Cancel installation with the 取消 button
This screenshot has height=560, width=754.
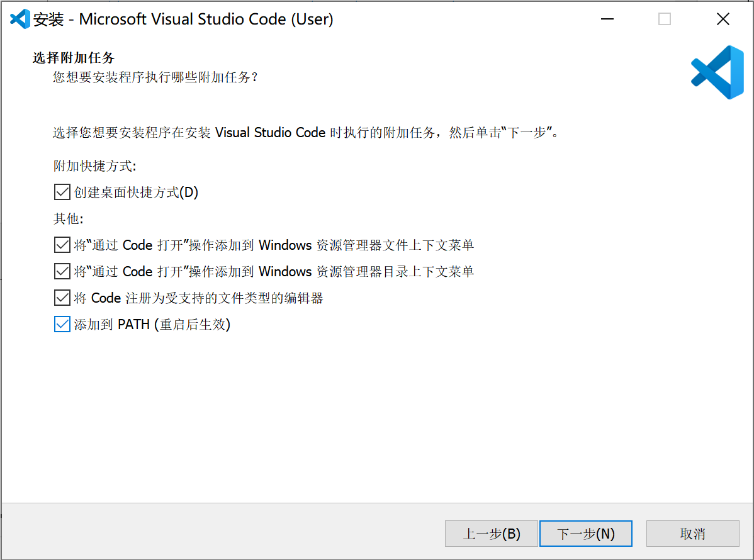(692, 533)
